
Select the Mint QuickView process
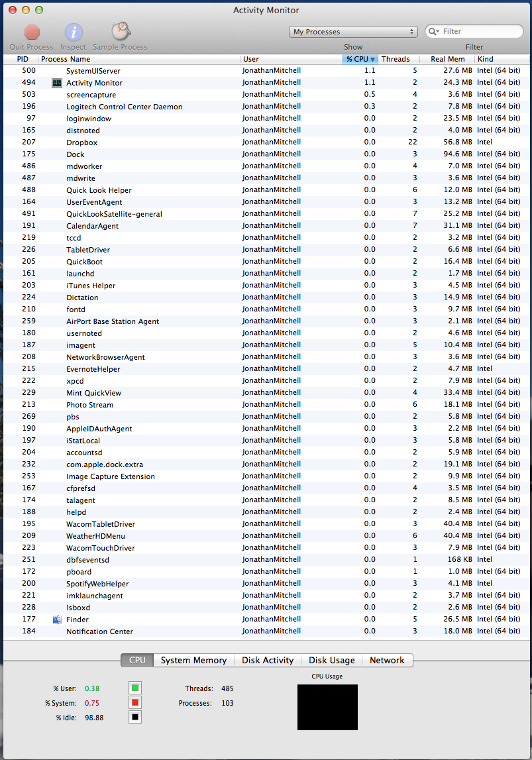[266, 393]
